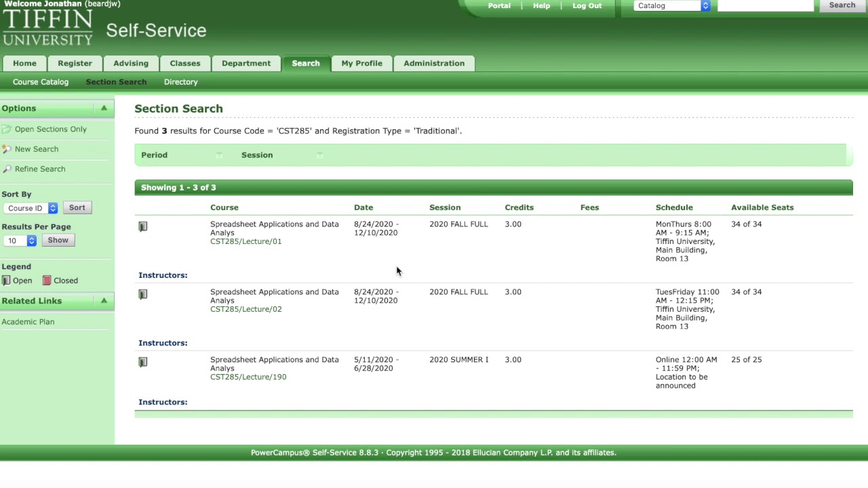Go to the My Profile tab
Image resolution: width=868 pixels, height=488 pixels.
(362, 63)
